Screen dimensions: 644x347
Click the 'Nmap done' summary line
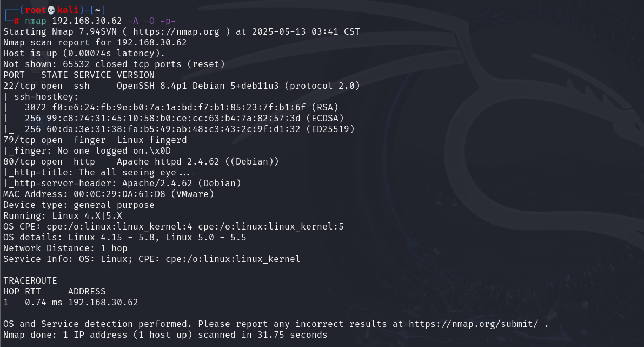[x=165, y=335]
